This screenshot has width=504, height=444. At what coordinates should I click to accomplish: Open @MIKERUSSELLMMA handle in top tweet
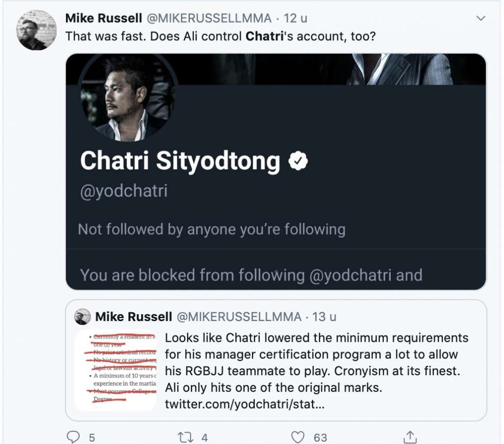209,18
